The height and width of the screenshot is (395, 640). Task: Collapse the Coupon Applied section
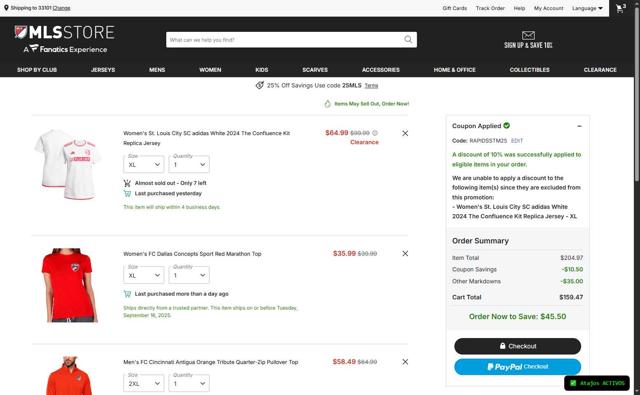579,126
